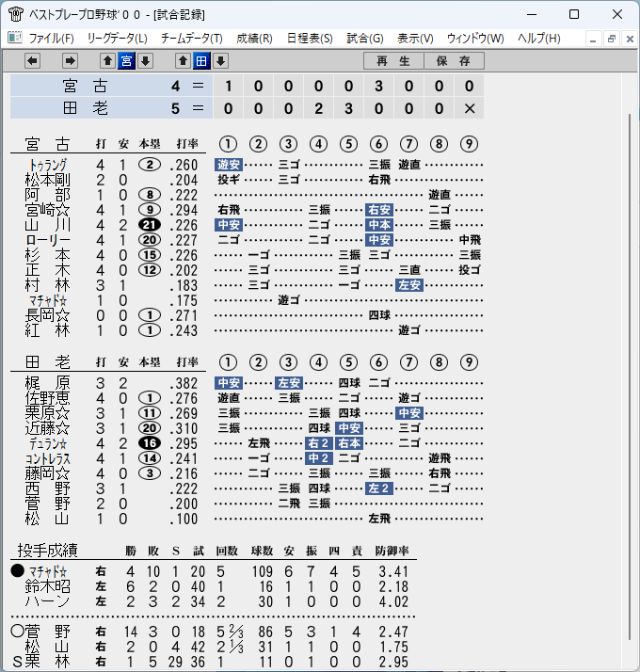Click the 再生 replay button
The image size is (640, 672).
pyautogui.click(x=393, y=61)
